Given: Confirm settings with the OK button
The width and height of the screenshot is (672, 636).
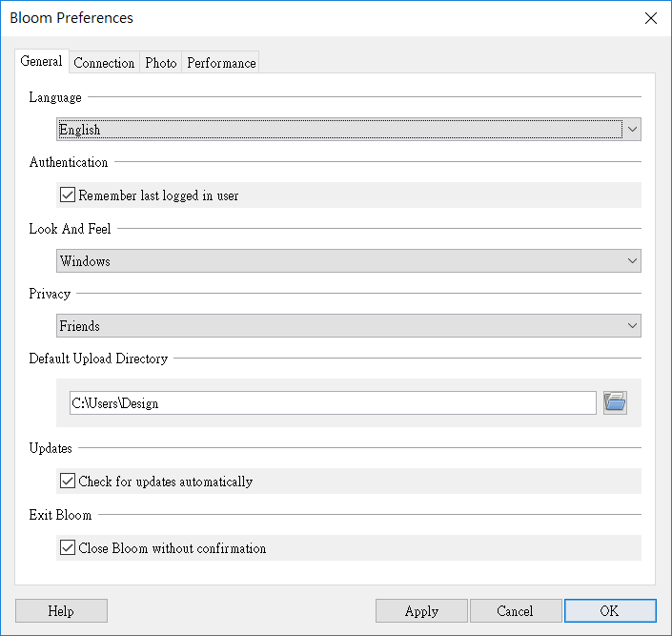Looking at the screenshot, I should click(x=609, y=611).
